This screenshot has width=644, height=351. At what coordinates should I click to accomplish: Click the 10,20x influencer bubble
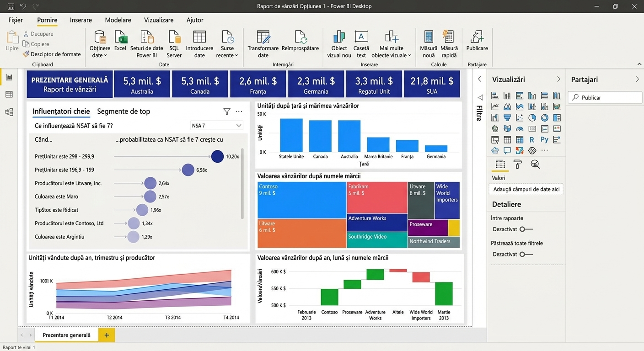(217, 156)
